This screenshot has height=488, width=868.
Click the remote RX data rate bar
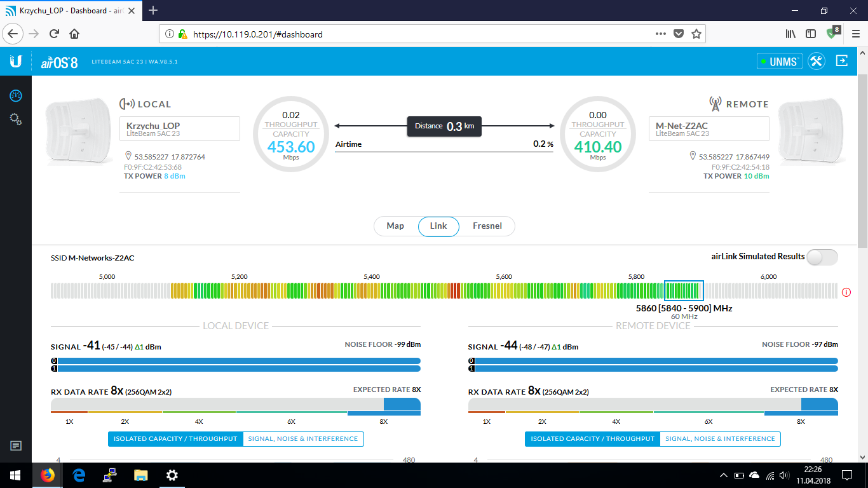[653, 405]
